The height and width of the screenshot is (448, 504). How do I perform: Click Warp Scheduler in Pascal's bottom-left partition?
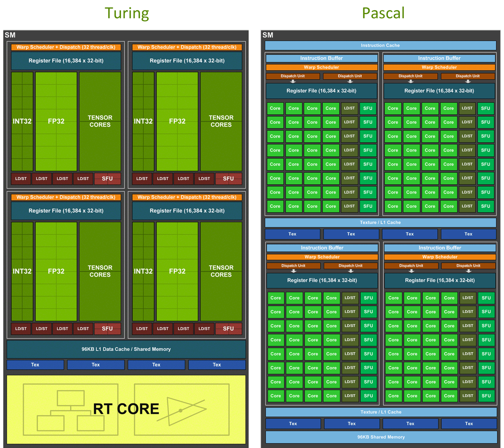coord(322,257)
